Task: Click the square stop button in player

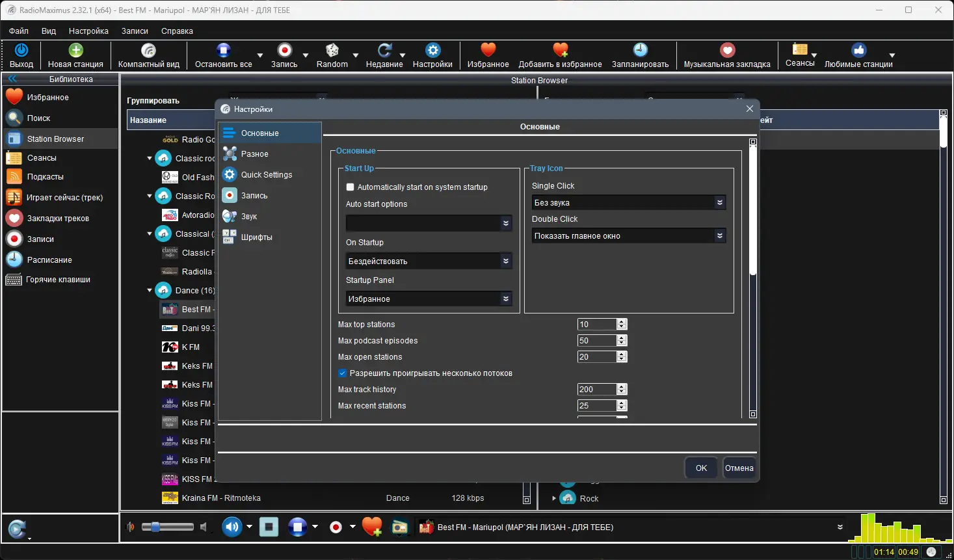Action: point(269,527)
